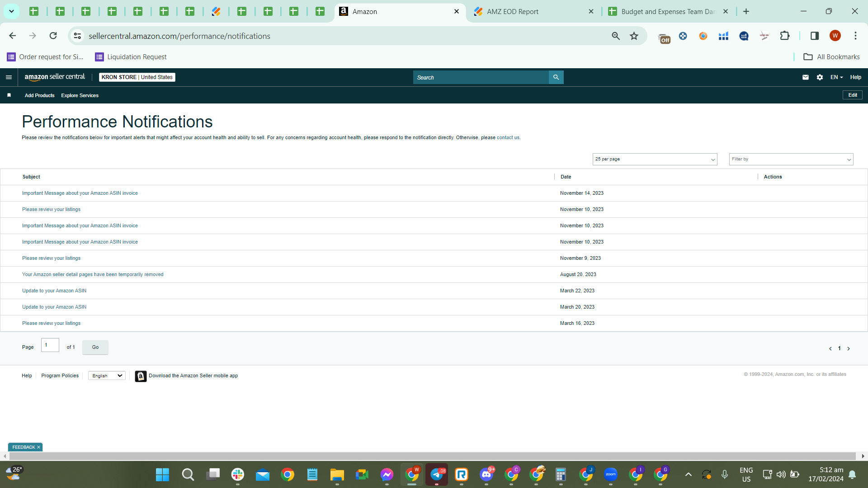Click the Help link in the footer
This screenshot has height=488, width=868.
point(27,375)
